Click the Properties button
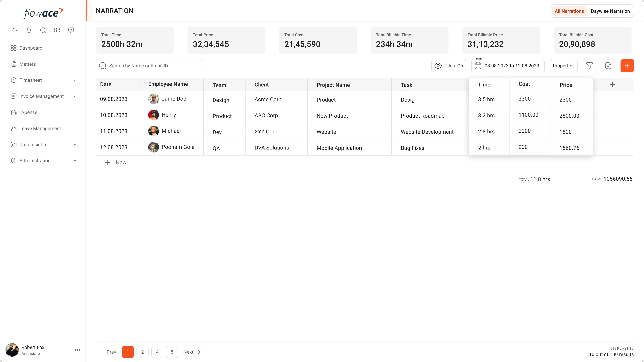This screenshot has width=644, height=362. click(563, 66)
